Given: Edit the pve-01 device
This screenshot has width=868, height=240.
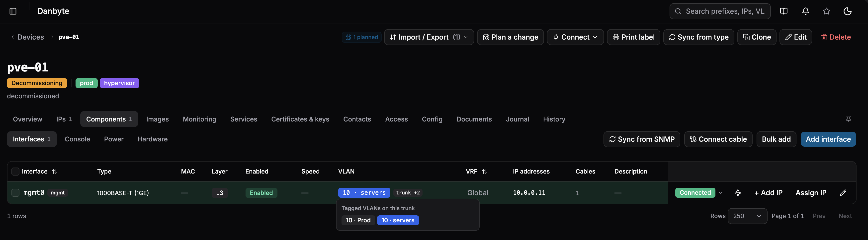Looking at the screenshot, I should click(x=795, y=37).
